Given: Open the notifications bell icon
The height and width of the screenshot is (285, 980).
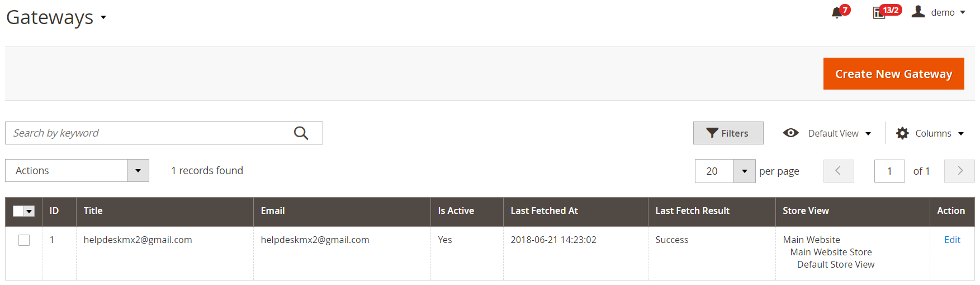Looking at the screenshot, I should (837, 12).
